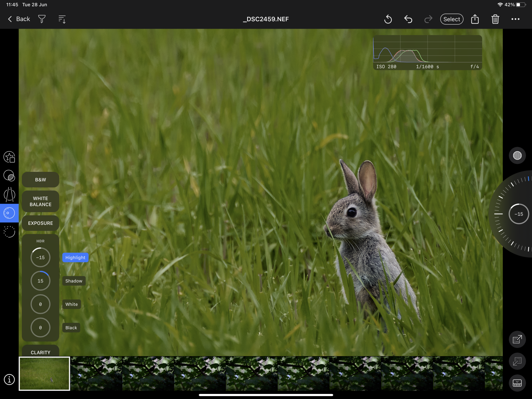Image resolution: width=532 pixels, height=399 pixels.
Task: Open the dotted-circle history tool
Action: (9, 232)
